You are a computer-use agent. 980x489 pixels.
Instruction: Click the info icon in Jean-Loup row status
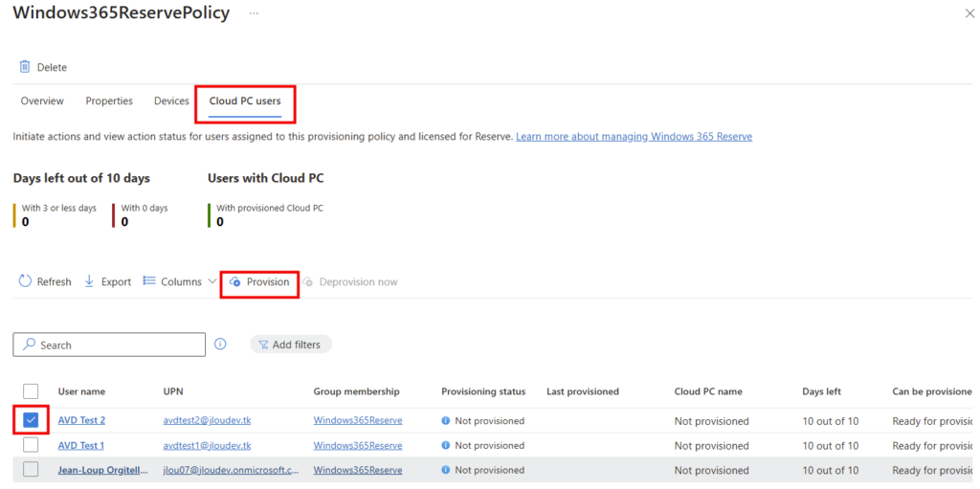click(446, 470)
